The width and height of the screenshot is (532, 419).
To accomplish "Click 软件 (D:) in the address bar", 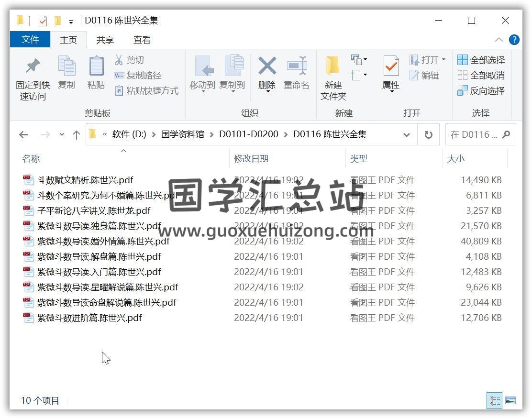I will tap(129, 134).
